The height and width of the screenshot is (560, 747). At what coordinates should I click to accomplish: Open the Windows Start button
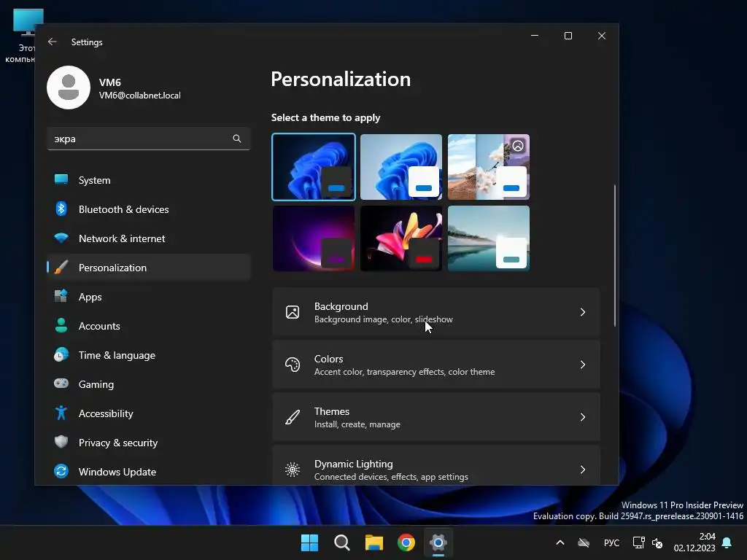pos(309,542)
